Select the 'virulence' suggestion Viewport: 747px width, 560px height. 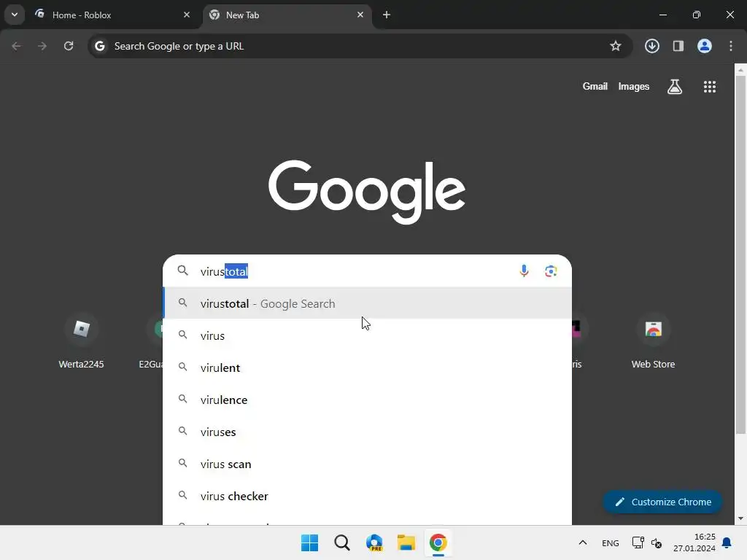point(367,400)
